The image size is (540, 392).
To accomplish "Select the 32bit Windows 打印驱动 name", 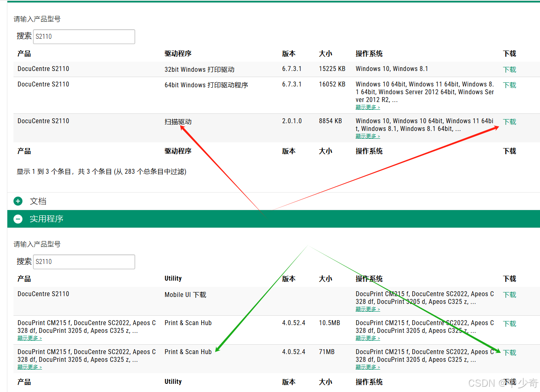I will (200, 70).
